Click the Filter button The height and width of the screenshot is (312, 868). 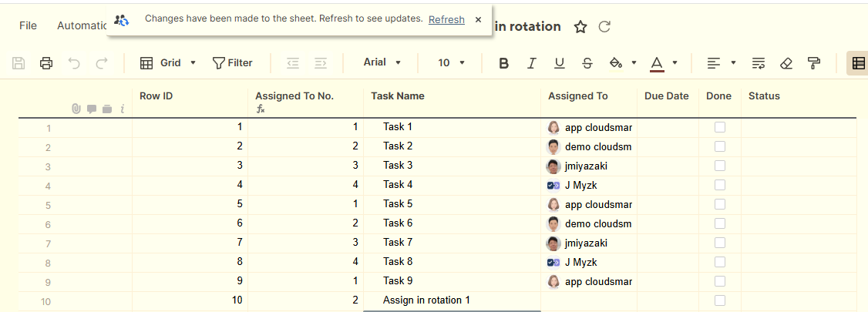point(232,63)
